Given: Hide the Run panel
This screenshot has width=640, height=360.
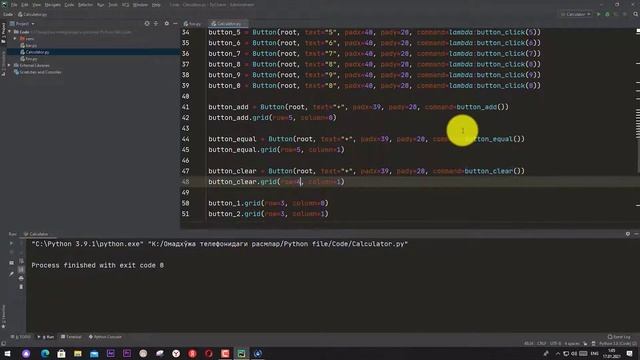Looking at the screenshot, I should pyautogui.click(x=636, y=234).
